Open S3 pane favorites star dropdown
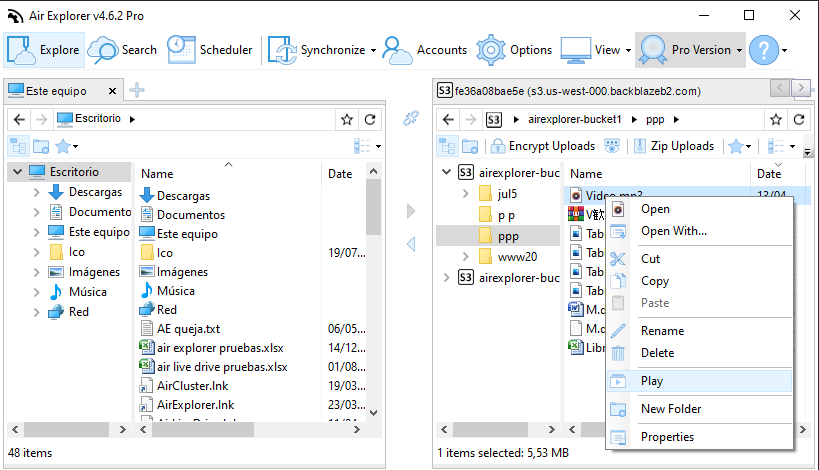The image size is (819, 470). [740, 146]
